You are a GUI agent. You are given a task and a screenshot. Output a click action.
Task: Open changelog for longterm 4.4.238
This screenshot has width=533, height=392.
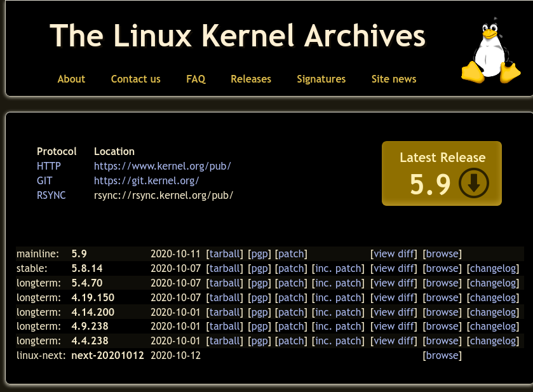[493, 341]
